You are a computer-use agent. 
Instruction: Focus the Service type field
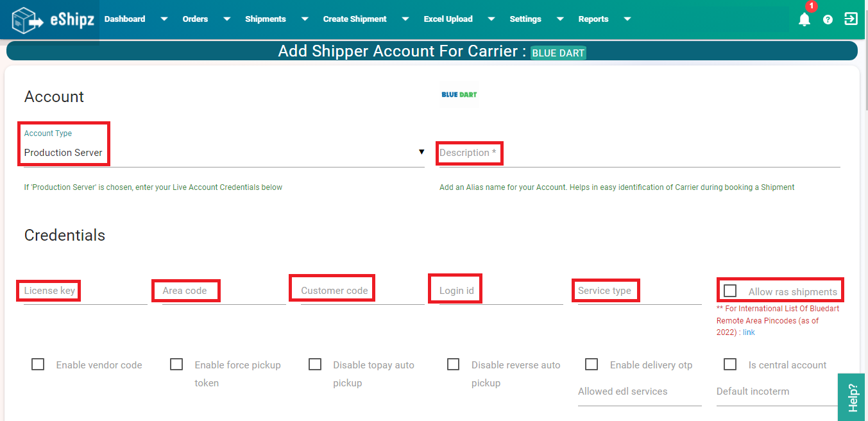(x=640, y=291)
